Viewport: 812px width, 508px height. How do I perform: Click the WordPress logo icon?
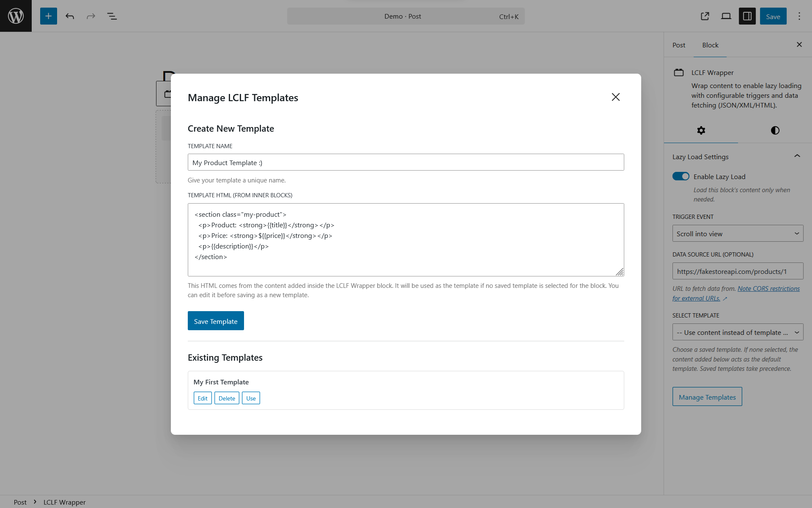point(16,16)
